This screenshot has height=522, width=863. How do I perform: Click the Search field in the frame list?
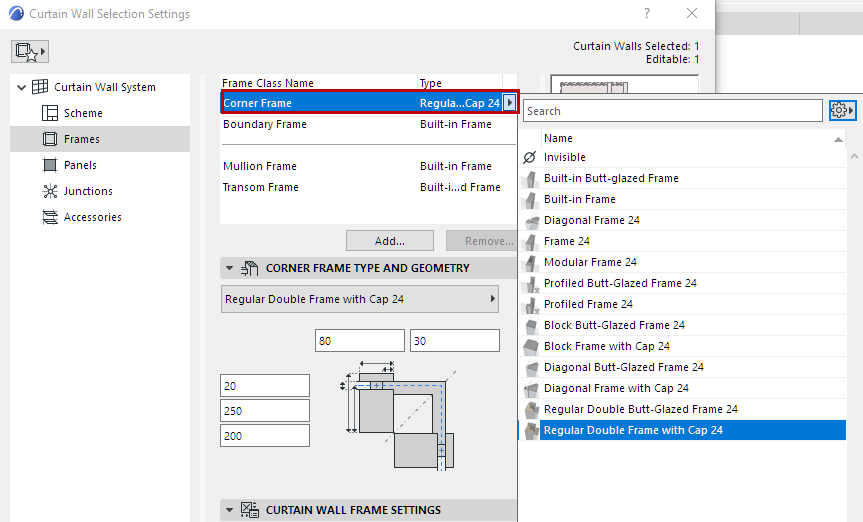tap(673, 111)
